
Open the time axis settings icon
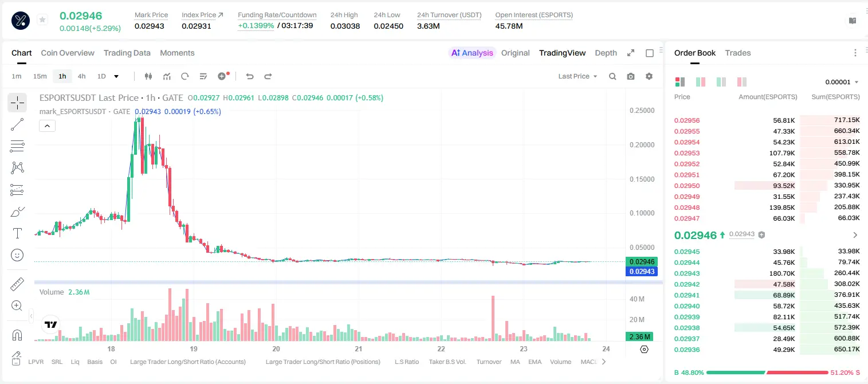[645, 349]
